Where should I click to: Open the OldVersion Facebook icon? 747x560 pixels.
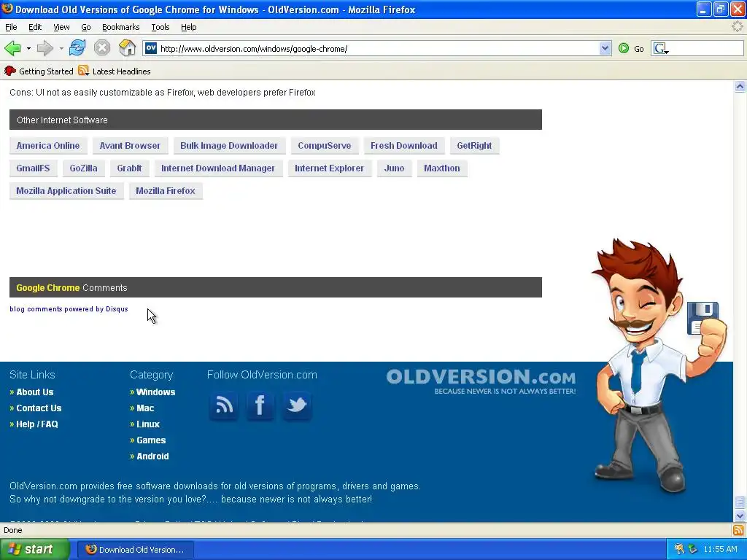[x=260, y=405]
